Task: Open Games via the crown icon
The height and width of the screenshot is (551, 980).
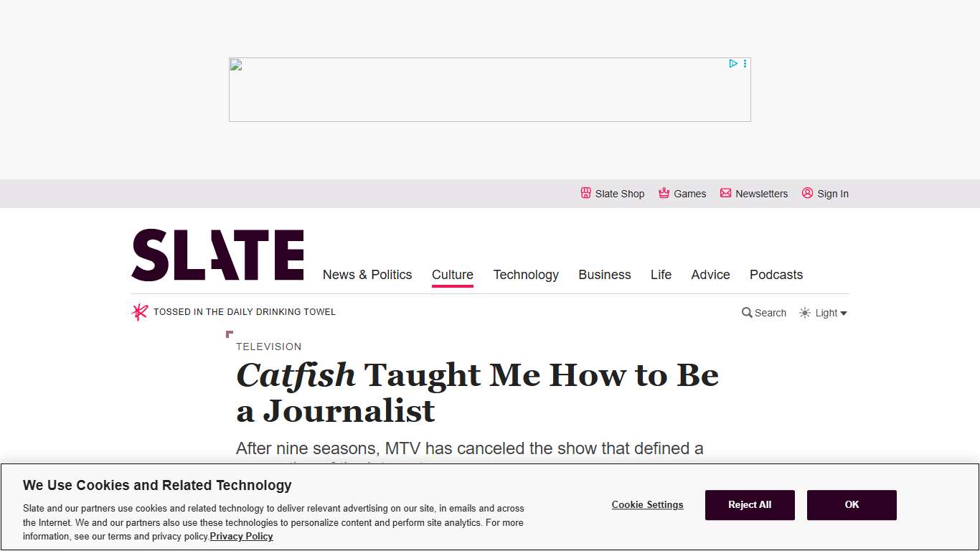Action: [662, 193]
